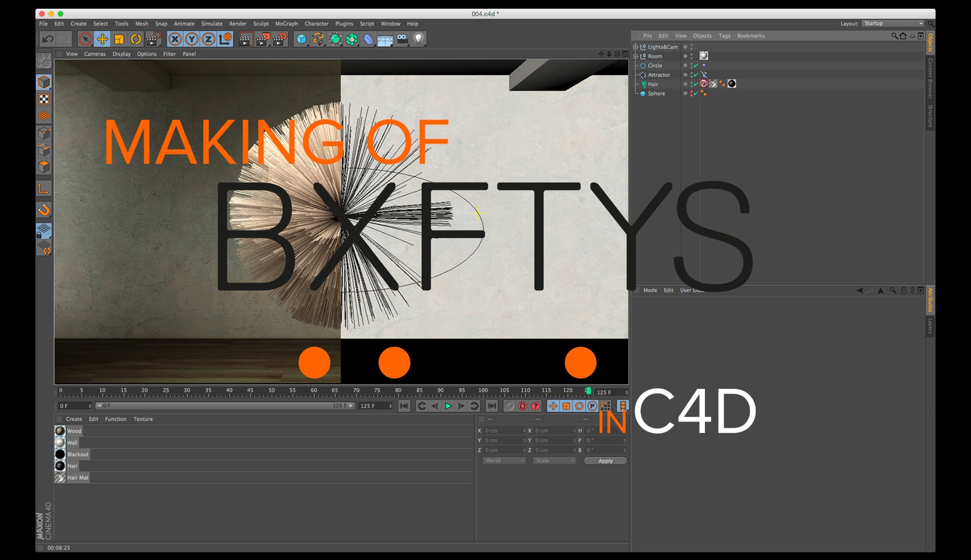
Task: Click the Apply button in coordinates panel
Action: 605,461
